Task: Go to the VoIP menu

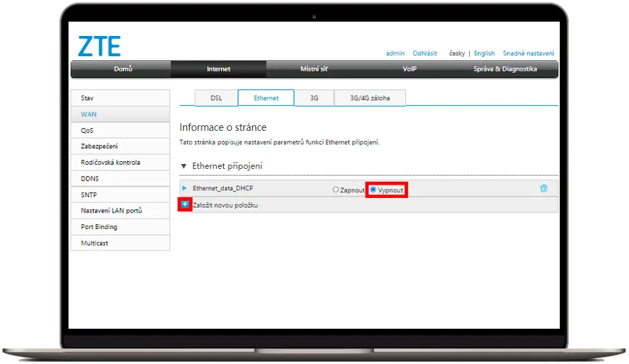Action: (x=409, y=69)
